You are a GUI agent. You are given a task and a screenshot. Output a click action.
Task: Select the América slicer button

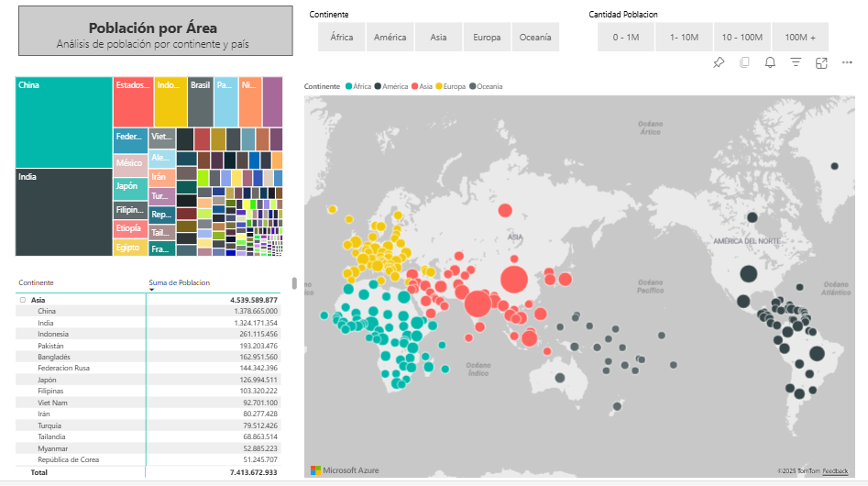coord(390,38)
